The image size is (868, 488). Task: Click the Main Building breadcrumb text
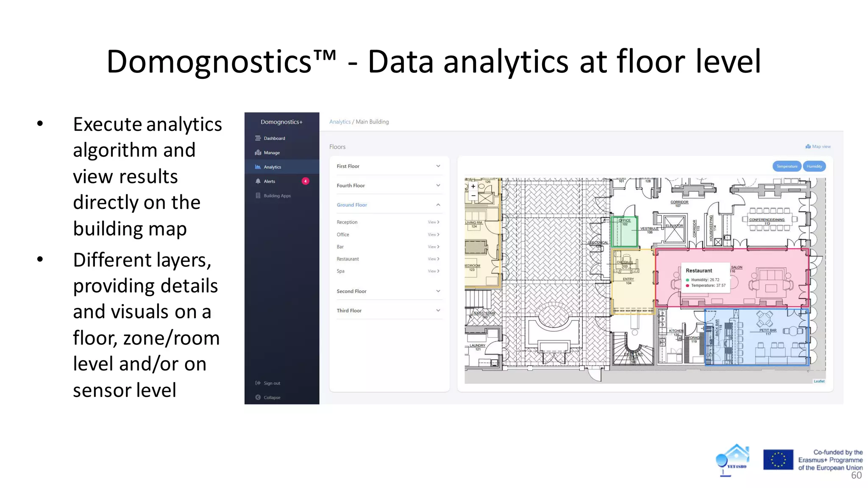(372, 122)
